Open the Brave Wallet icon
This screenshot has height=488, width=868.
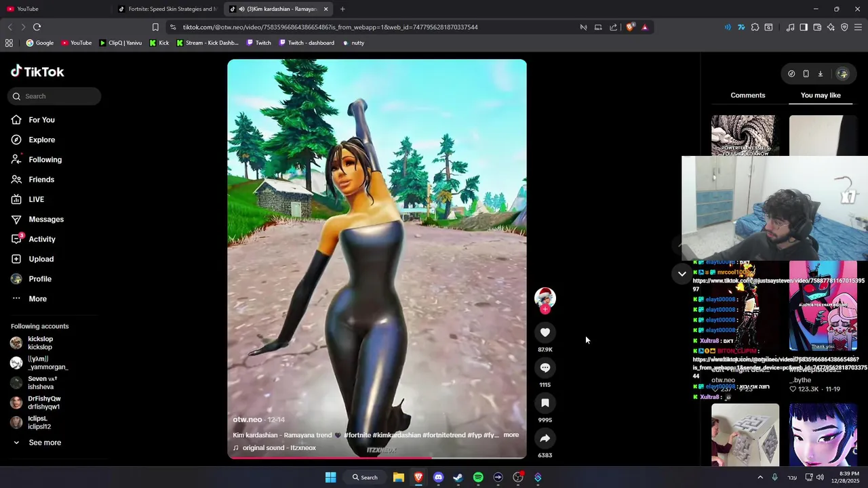coord(817,27)
